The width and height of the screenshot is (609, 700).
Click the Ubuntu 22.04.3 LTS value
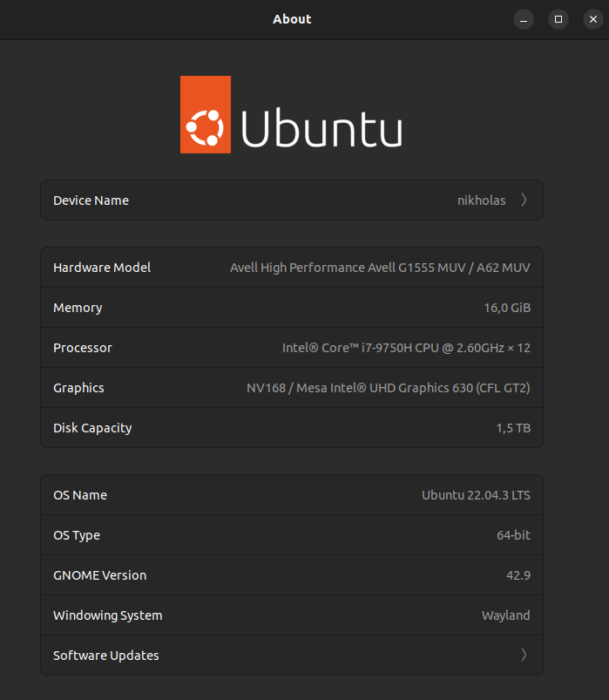tap(476, 495)
